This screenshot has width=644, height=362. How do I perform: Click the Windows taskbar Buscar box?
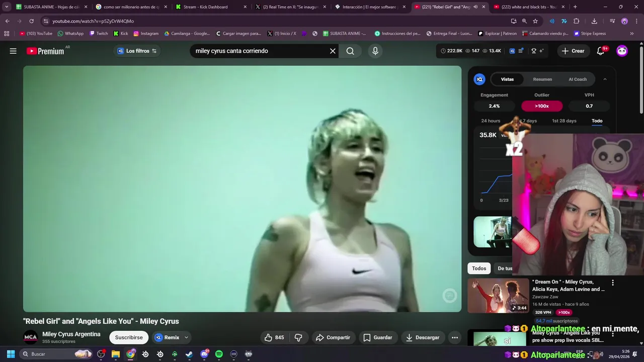(56, 354)
